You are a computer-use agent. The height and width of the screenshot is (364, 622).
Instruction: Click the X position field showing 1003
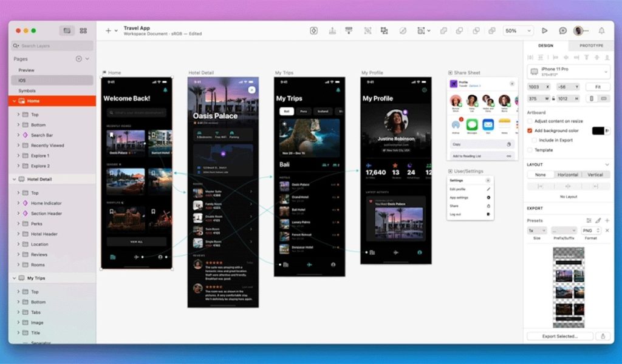pyautogui.click(x=539, y=87)
